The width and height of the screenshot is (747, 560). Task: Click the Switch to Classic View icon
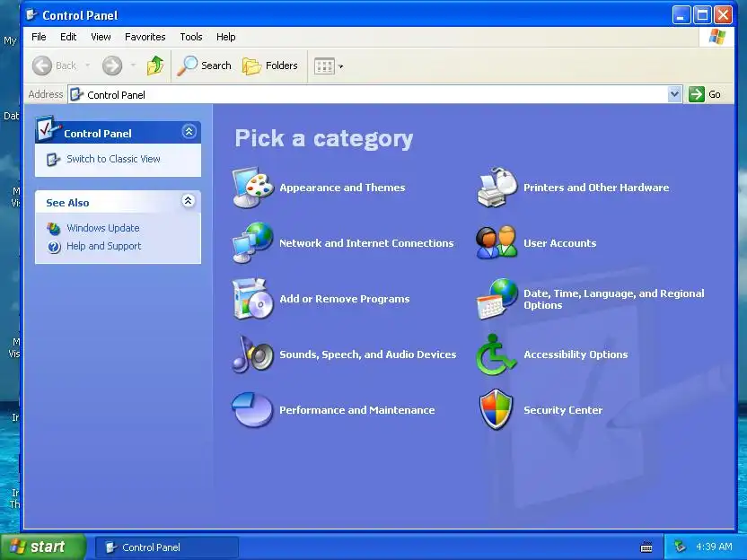pyautogui.click(x=53, y=159)
